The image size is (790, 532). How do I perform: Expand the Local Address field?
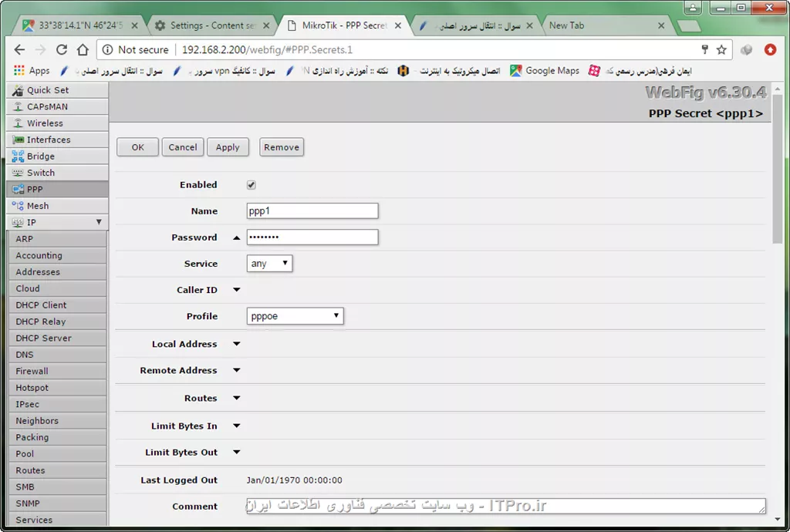tap(236, 344)
